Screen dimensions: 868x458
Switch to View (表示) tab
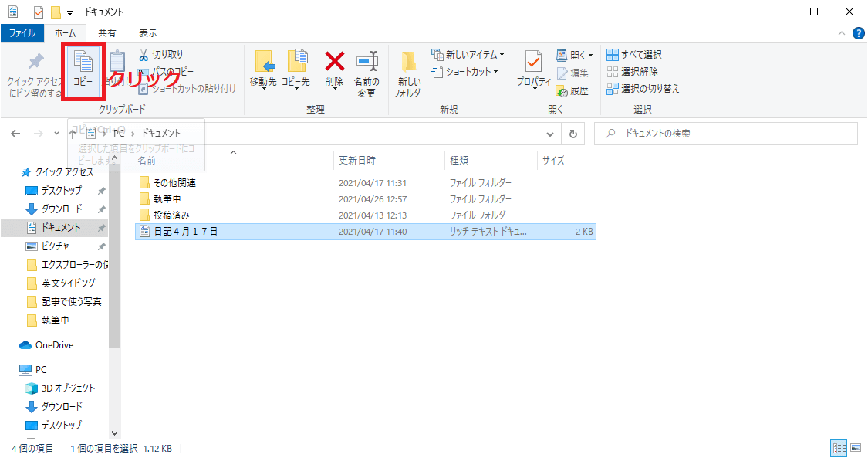coord(148,32)
